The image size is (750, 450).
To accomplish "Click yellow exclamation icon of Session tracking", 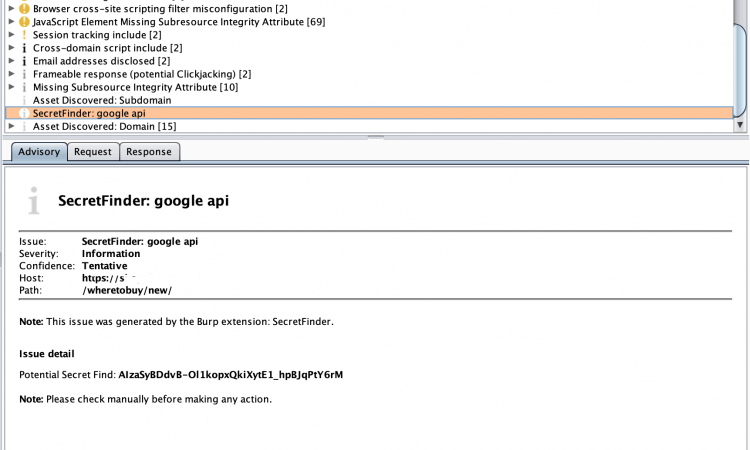I will (x=24, y=35).
